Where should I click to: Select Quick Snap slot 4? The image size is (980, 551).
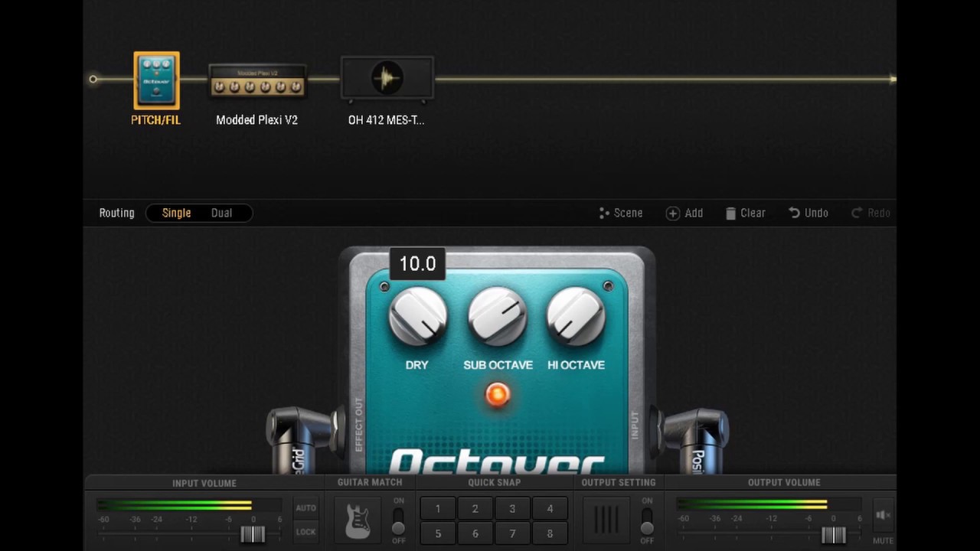pos(550,509)
